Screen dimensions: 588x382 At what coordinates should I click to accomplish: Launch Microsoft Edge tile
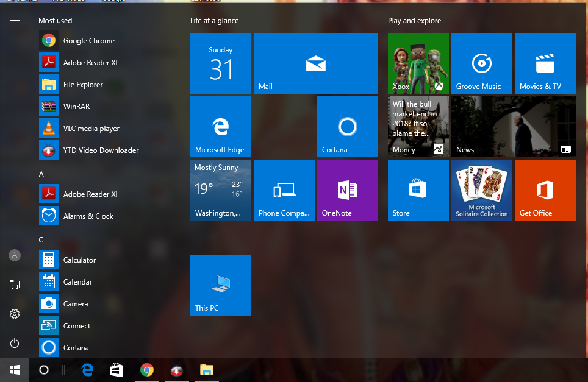[x=221, y=127]
